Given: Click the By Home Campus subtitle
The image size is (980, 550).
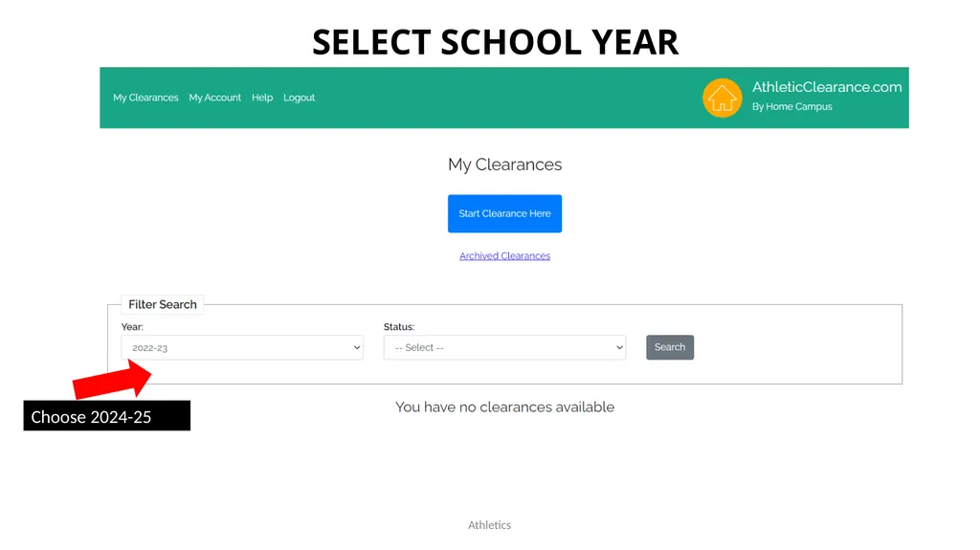Looking at the screenshot, I should [791, 107].
